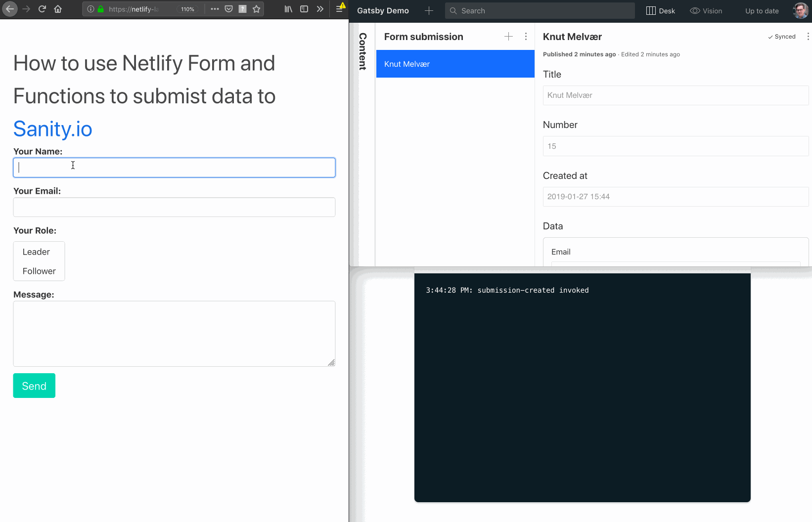Viewport: 812px width, 522px height.
Task: Save the page to Pocket
Action: (228, 9)
